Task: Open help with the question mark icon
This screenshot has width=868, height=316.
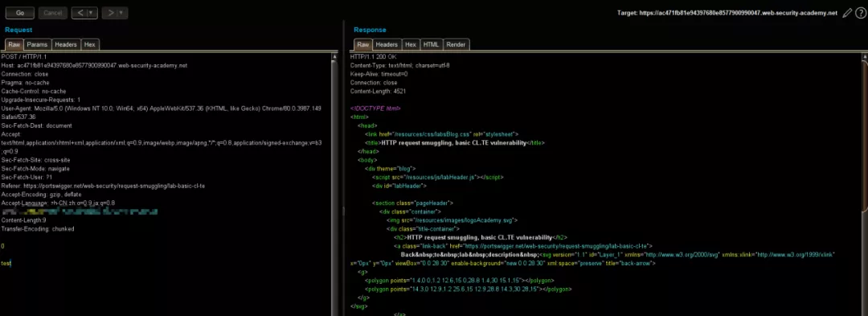Action: (x=862, y=13)
